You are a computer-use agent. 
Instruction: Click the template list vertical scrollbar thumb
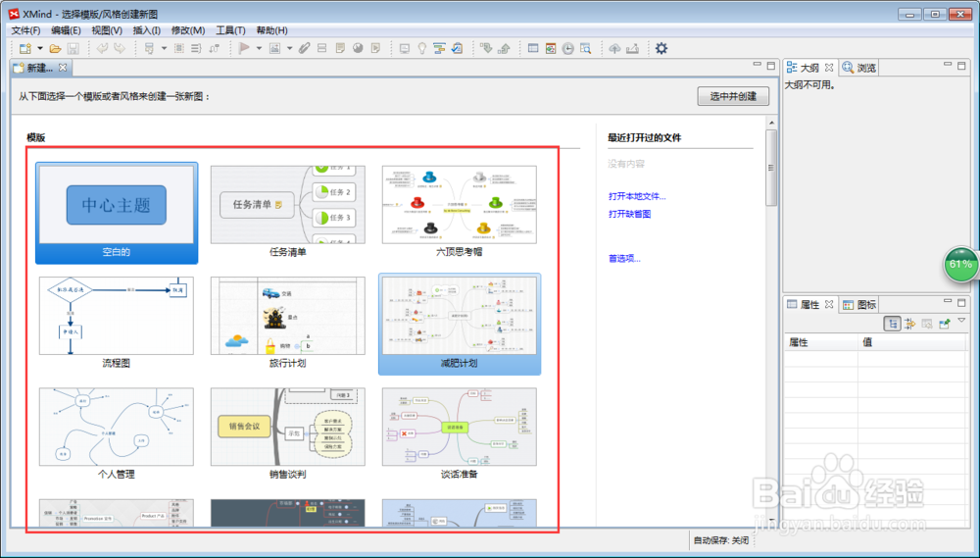coord(771,168)
